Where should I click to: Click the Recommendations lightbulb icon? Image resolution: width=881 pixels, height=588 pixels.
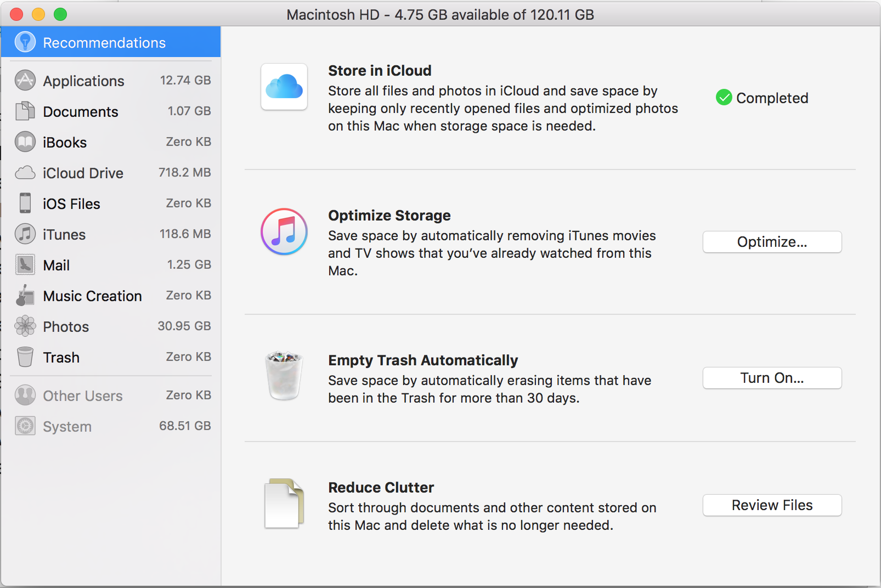click(x=25, y=42)
